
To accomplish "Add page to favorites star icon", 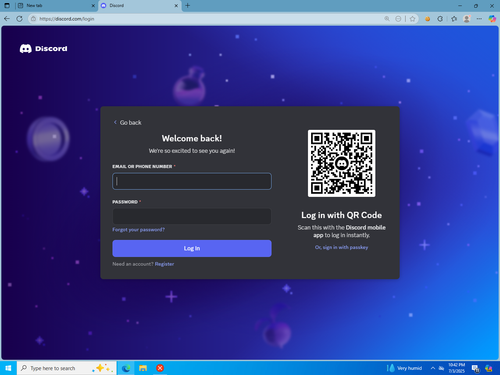I will (413, 19).
